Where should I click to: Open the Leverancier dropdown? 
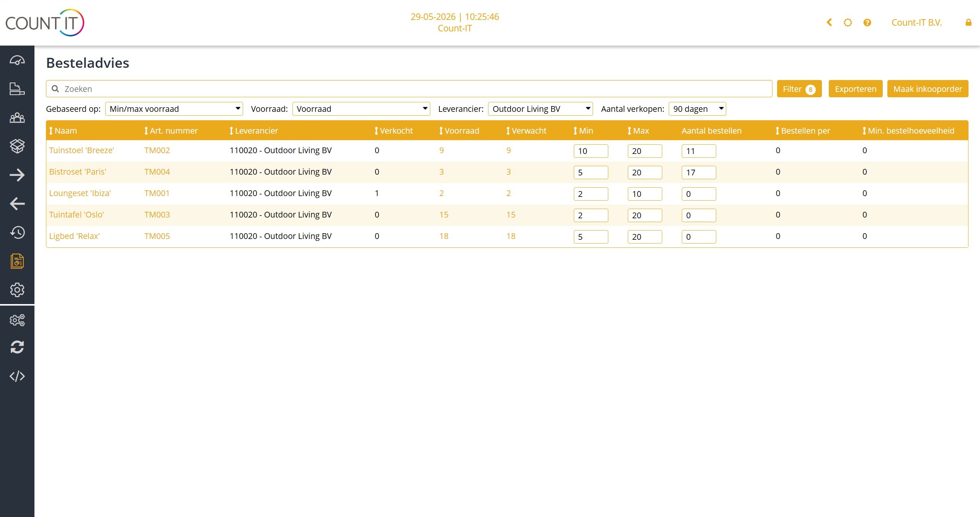point(540,109)
